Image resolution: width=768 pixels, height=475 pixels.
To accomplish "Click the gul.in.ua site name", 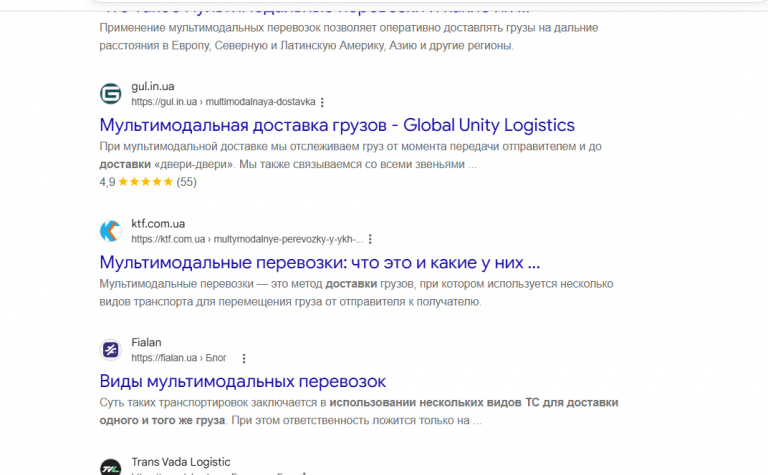I will tap(152, 87).
